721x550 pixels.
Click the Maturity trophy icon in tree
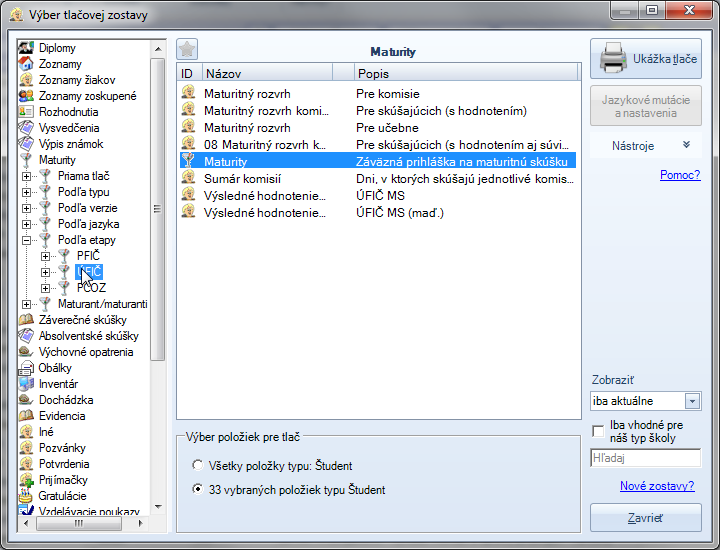point(26,160)
